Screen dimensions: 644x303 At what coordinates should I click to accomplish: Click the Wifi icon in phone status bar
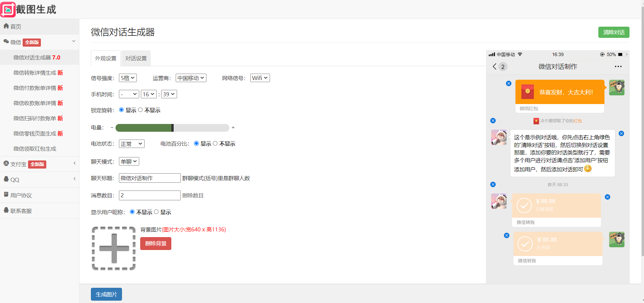point(520,54)
